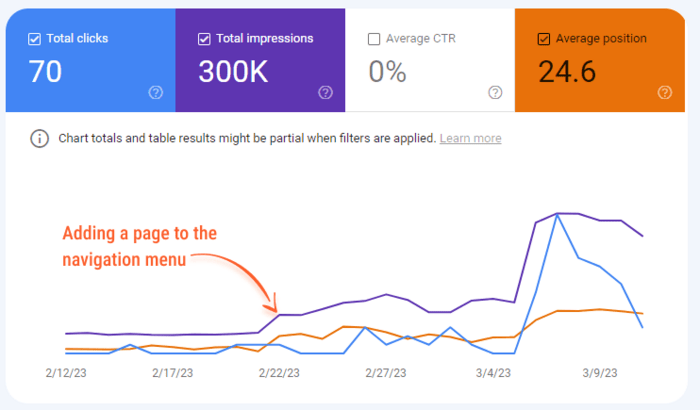The height and width of the screenshot is (410, 700).
Task: Click the 0% Average CTR value
Action: 387,71
